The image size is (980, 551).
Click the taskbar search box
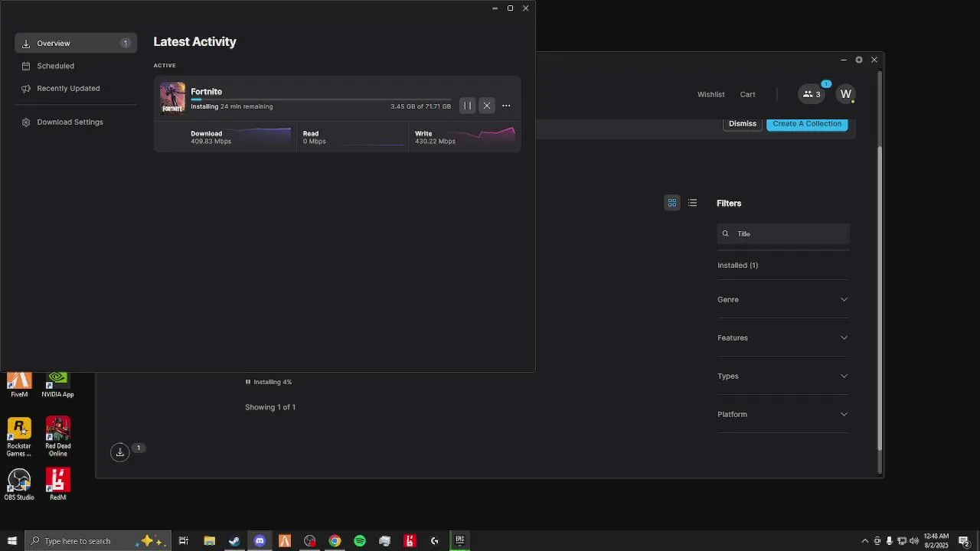(98, 541)
